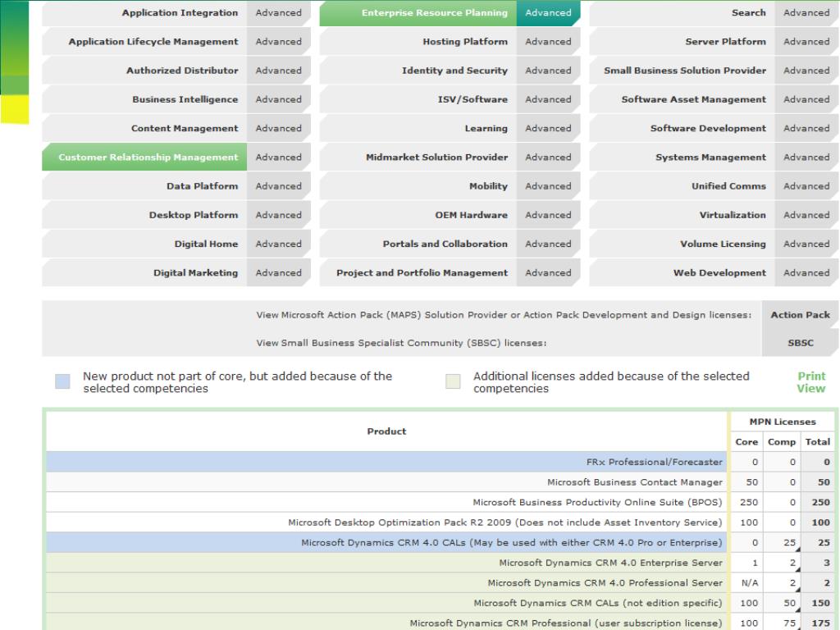Select the Midmarket Solution Provider competency

pyautogui.click(x=418, y=157)
